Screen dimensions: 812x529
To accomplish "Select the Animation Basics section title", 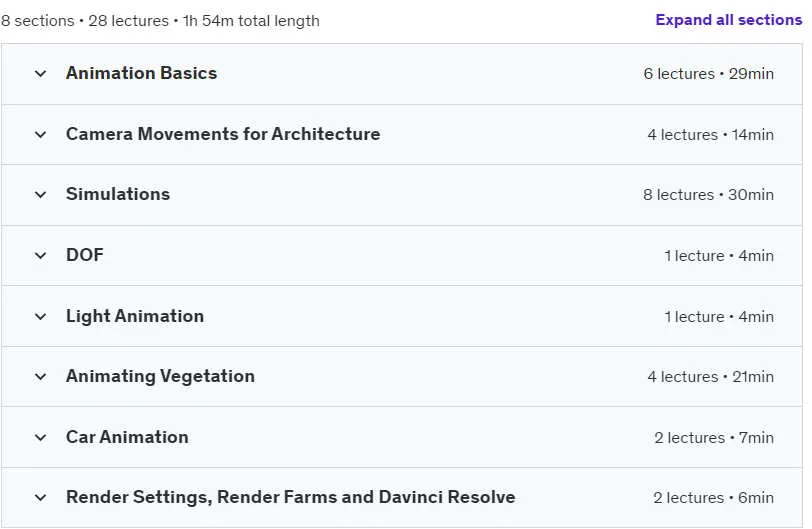I will [141, 74].
